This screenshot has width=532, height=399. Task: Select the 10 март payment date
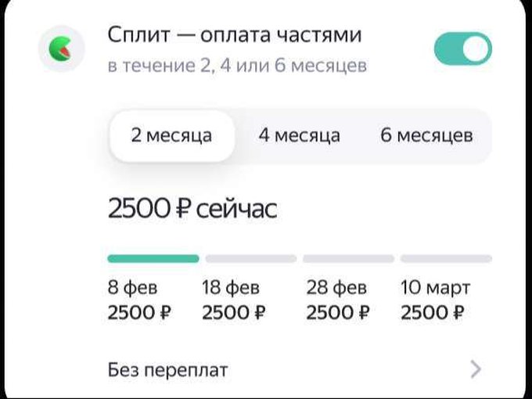(x=436, y=288)
